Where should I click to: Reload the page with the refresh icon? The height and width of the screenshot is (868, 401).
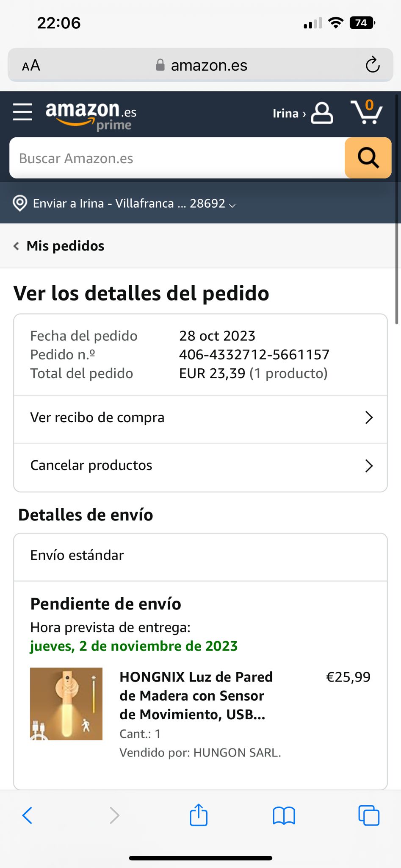coord(373,65)
